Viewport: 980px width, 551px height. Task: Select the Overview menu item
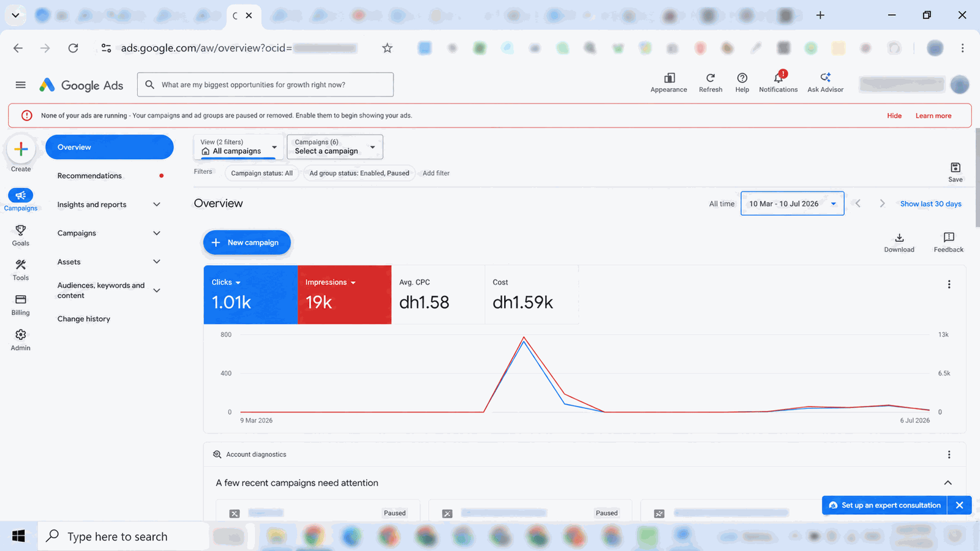pos(110,147)
